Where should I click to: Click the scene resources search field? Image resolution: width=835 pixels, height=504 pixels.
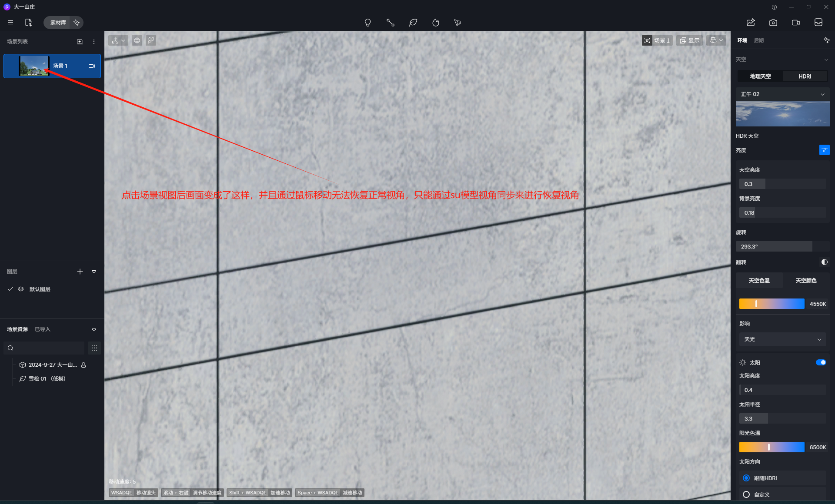point(44,348)
